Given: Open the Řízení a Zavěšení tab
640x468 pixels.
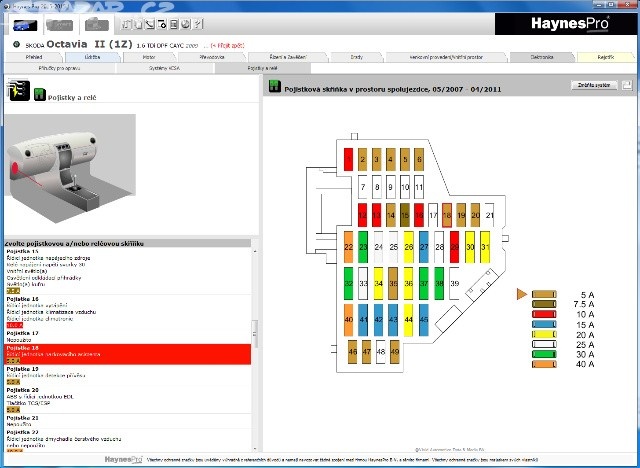Looking at the screenshot, I should click(x=288, y=57).
